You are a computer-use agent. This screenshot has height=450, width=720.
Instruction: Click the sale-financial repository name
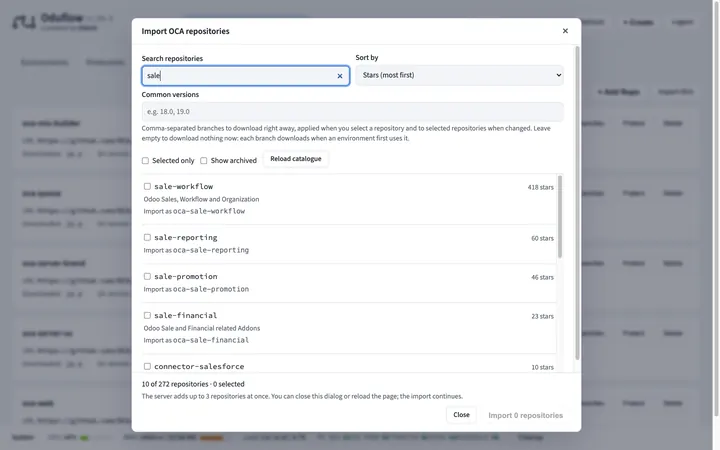(186, 315)
